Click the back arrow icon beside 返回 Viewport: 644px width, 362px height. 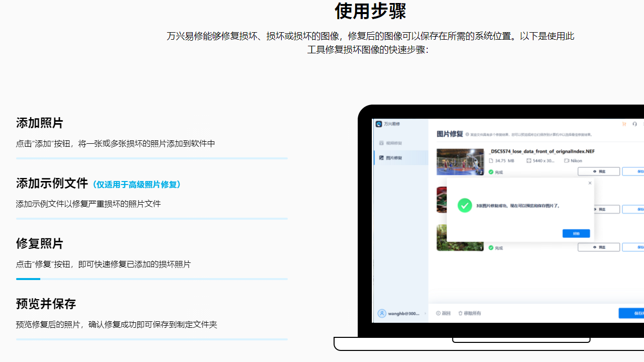(439, 313)
